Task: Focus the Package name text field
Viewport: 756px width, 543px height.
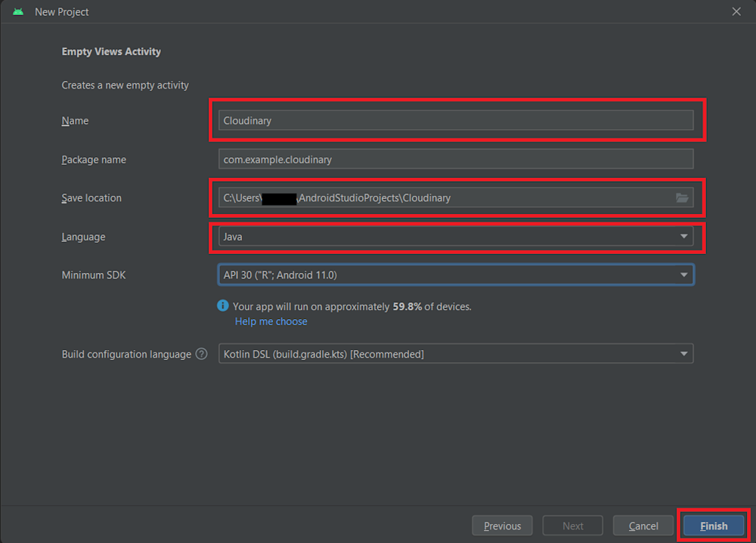Action: pyautogui.click(x=455, y=160)
